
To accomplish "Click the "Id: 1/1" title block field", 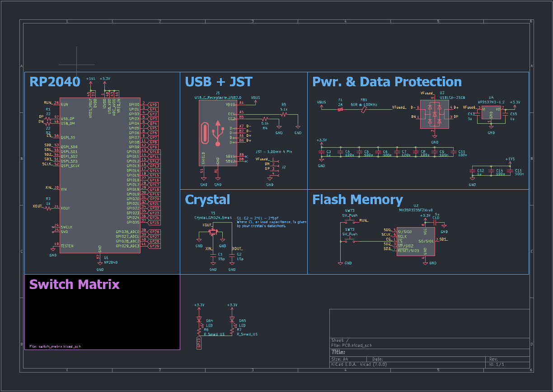I will tap(496, 364).
